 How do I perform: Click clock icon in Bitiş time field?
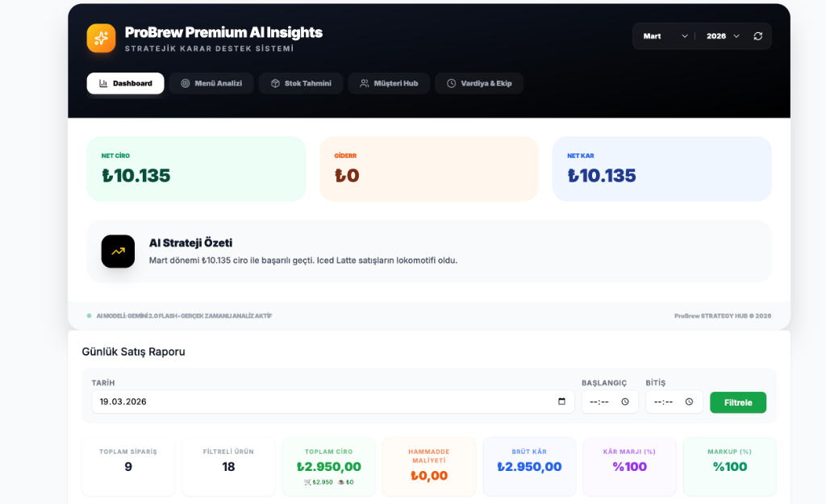click(x=689, y=402)
